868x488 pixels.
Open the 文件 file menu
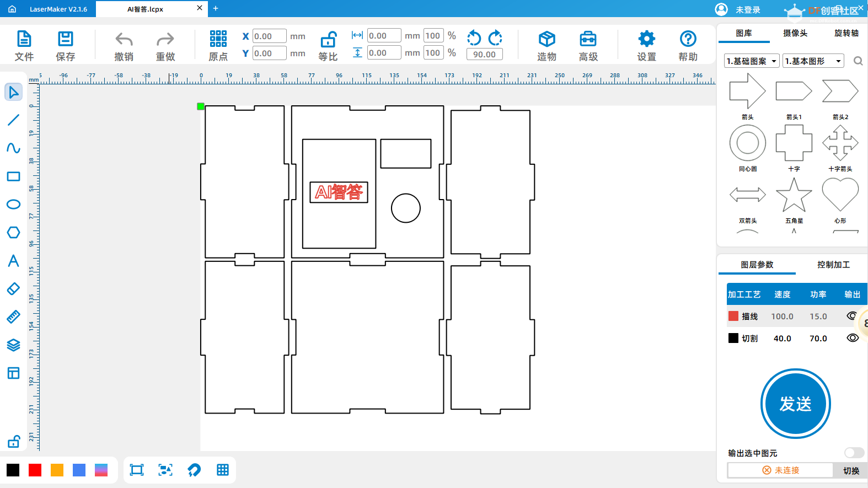(24, 46)
